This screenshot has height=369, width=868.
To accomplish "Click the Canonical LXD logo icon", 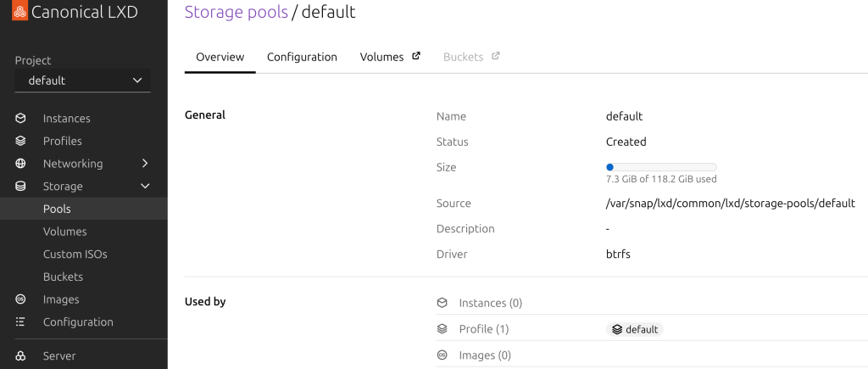I will 19,12.
